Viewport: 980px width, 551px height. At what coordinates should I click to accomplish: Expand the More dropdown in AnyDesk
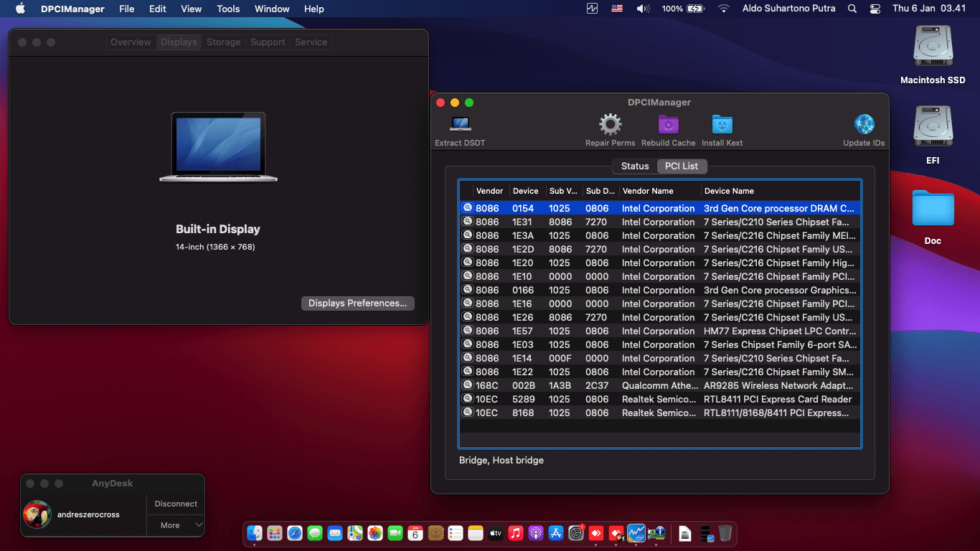175,525
